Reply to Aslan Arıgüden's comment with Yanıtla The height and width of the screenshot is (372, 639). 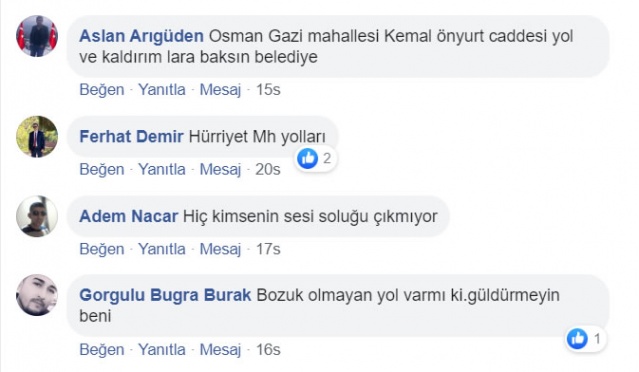pos(162,90)
